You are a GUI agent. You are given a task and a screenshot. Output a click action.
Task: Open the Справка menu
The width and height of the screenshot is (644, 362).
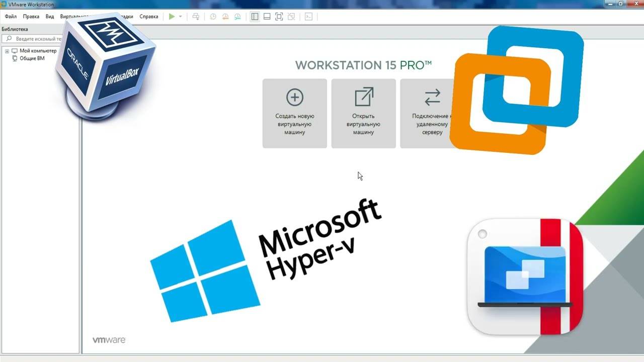pos(148,17)
